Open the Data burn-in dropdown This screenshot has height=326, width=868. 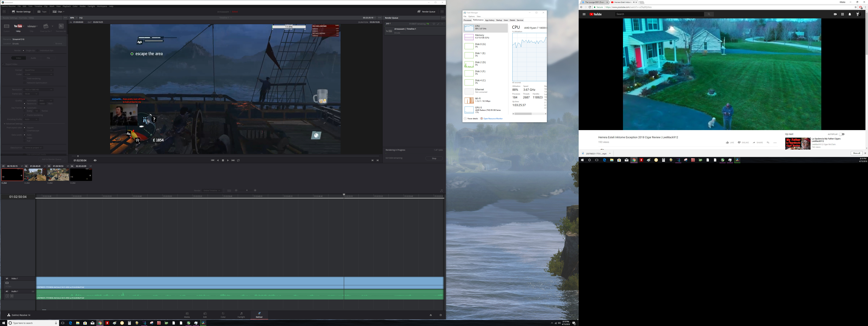pos(33,147)
